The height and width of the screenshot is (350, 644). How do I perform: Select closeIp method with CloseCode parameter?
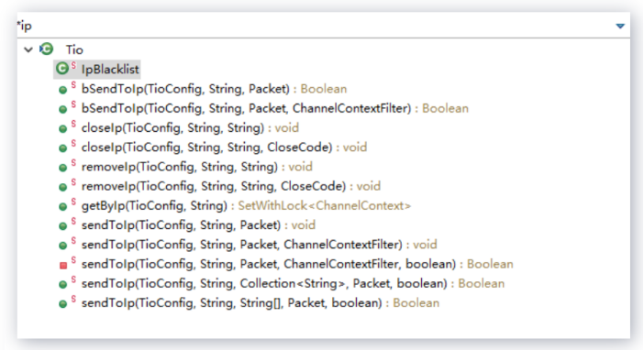coord(224,147)
